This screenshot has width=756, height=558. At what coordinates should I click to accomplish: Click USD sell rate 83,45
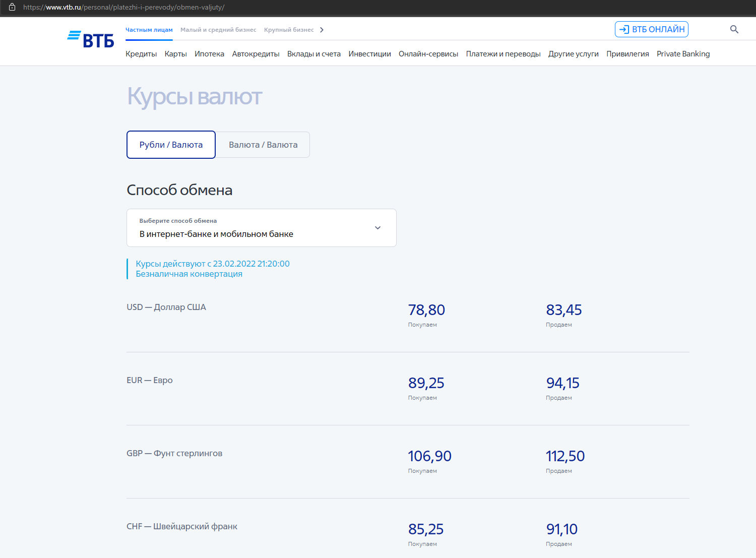pos(563,309)
